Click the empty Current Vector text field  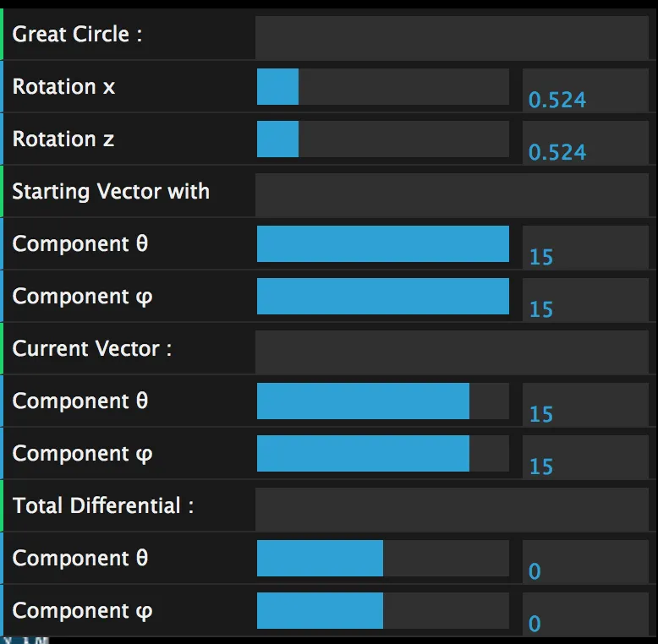coord(452,350)
